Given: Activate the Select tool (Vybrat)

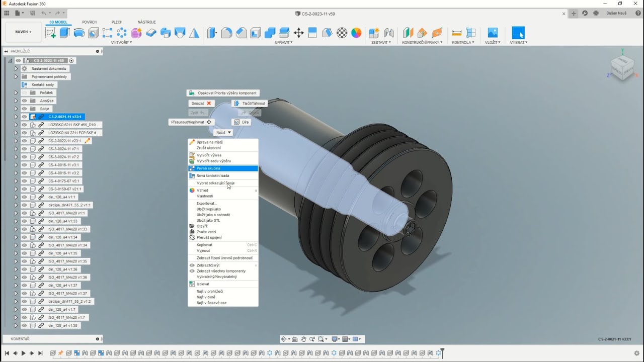Looking at the screenshot, I should pos(518,33).
